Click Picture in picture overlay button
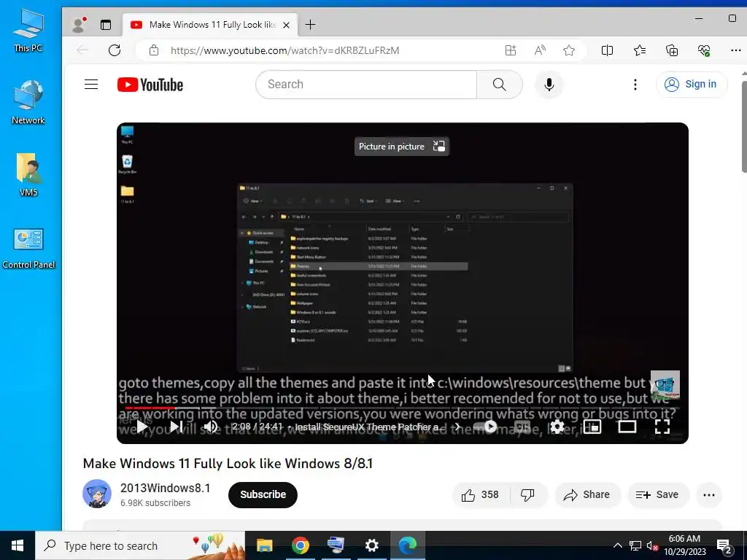Screen dimensions: 747x560 [x=402, y=146]
